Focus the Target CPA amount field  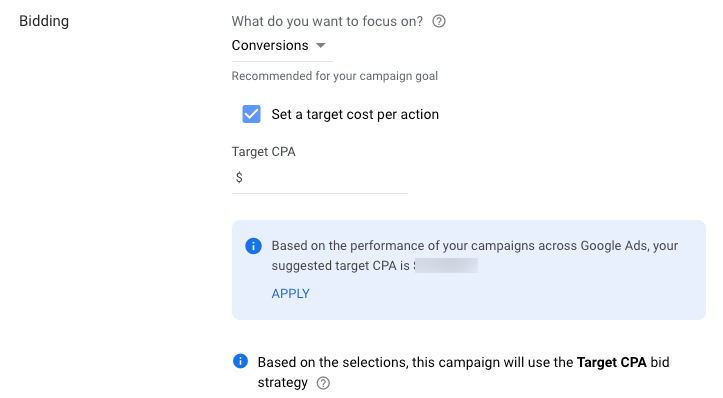320,178
